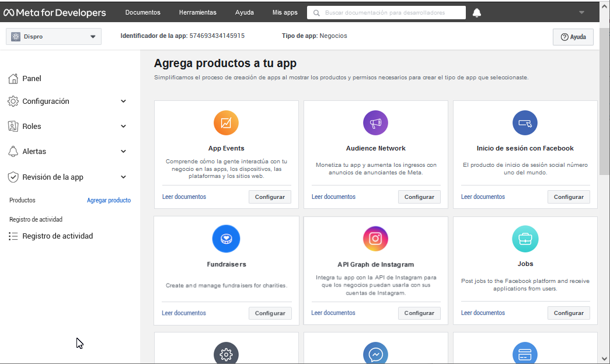Open notifications bell in top bar

(x=477, y=13)
